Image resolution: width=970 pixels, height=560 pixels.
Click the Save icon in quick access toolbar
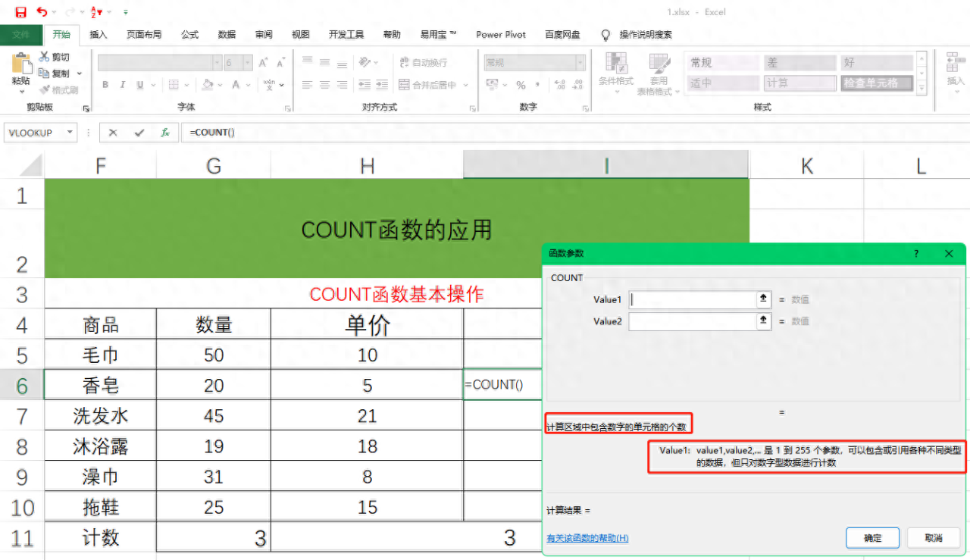coord(21,12)
